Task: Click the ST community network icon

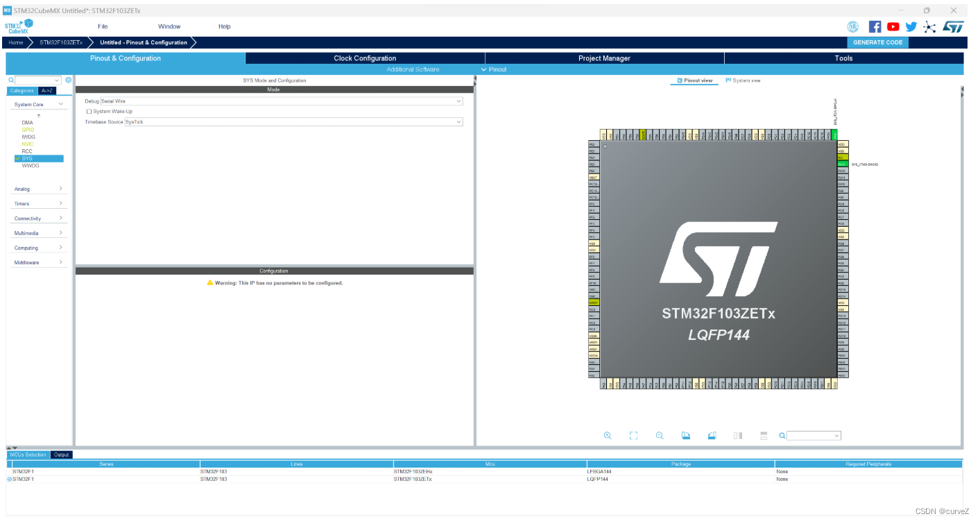Action: click(x=929, y=26)
